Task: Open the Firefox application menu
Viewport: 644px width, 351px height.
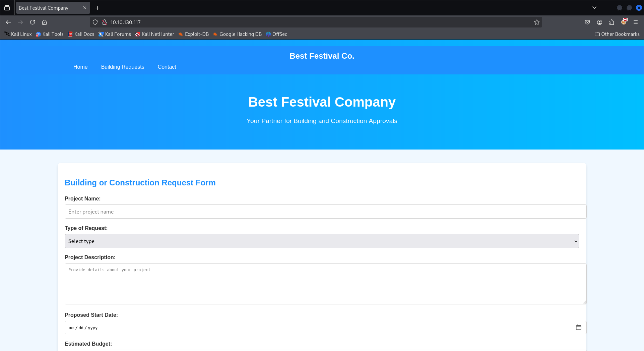Action: pos(636,22)
